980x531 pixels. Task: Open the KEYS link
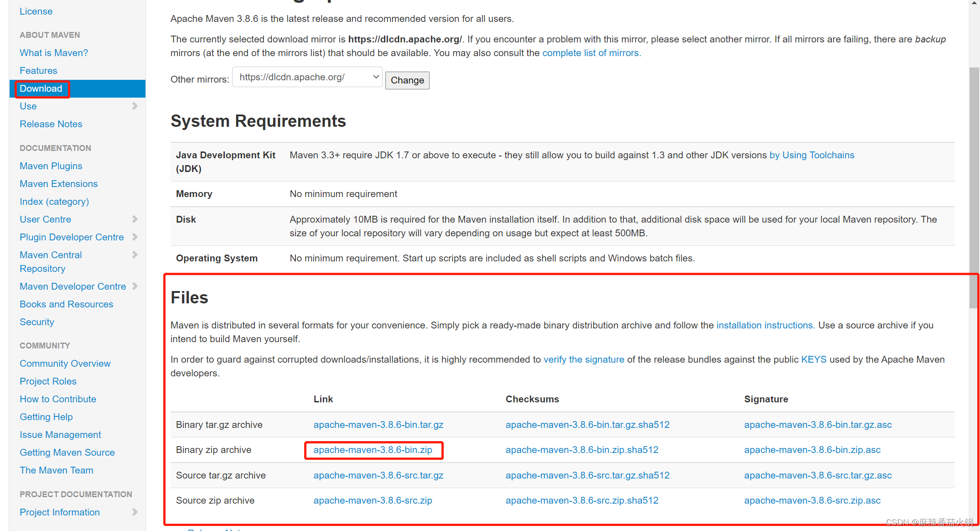coord(814,359)
